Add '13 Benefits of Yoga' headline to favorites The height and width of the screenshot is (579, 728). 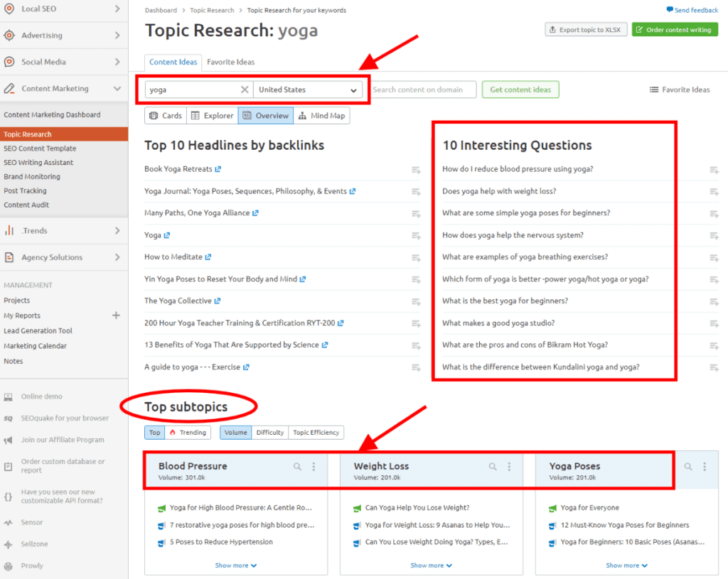[416, 346]
